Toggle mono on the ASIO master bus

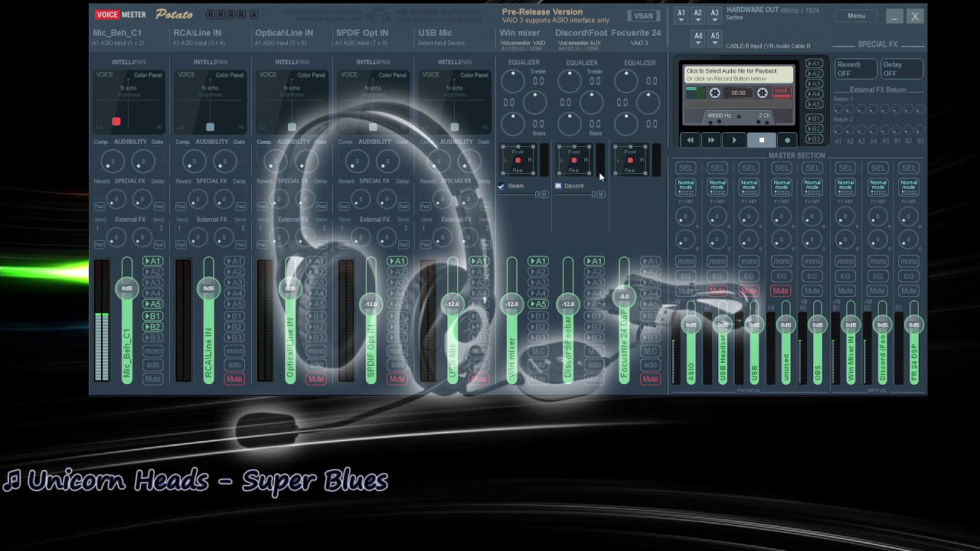coord(686,261)
